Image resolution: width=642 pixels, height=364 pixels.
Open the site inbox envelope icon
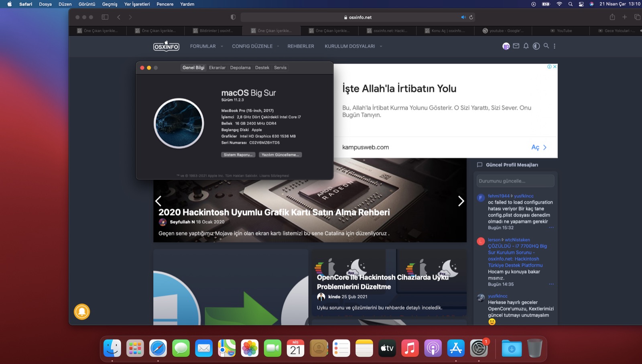click(x=516, y=46)
